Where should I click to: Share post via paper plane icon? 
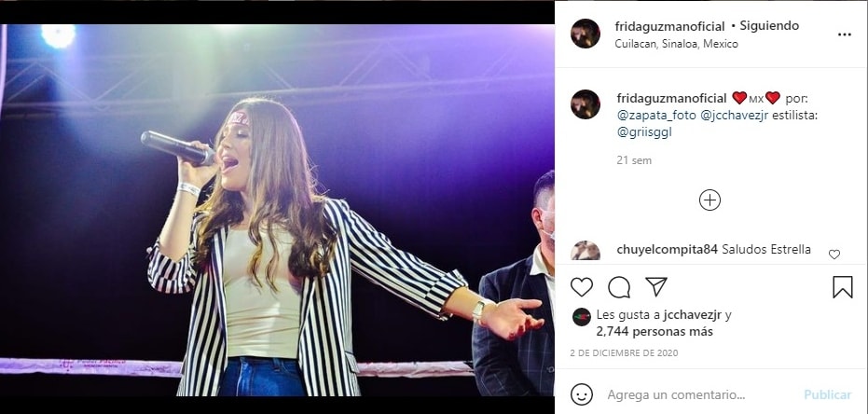tap(656, 287)
